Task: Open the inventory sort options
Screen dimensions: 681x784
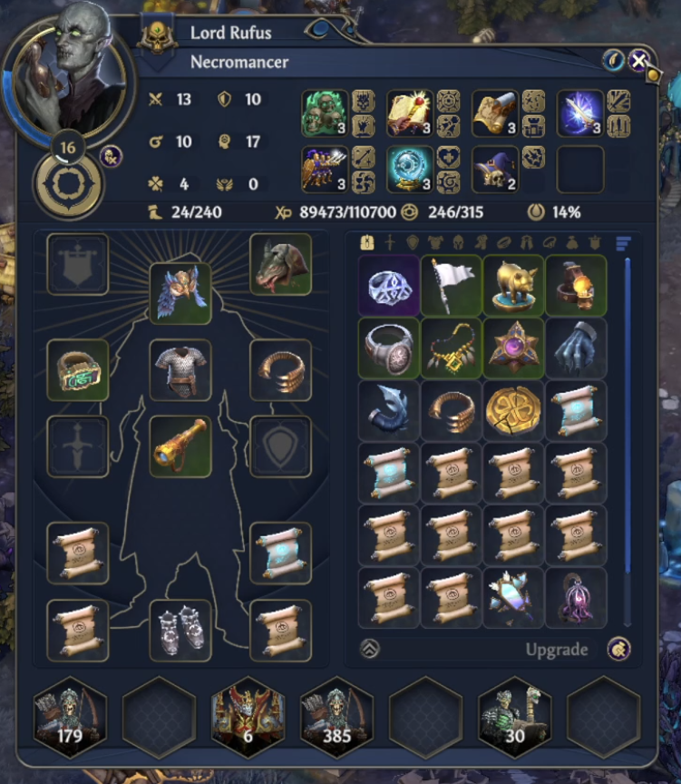Action: [x=623, y=243]
